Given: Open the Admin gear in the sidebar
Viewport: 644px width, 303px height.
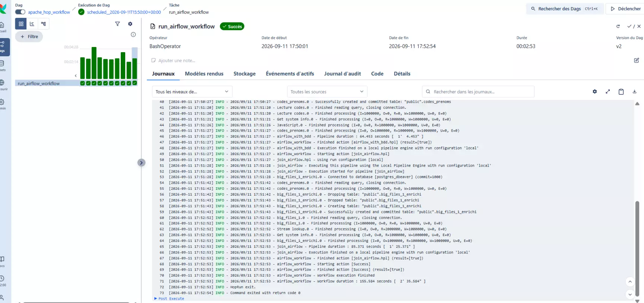Looking at the screenshot, I should pyautogui.click(x=2, y=104).
